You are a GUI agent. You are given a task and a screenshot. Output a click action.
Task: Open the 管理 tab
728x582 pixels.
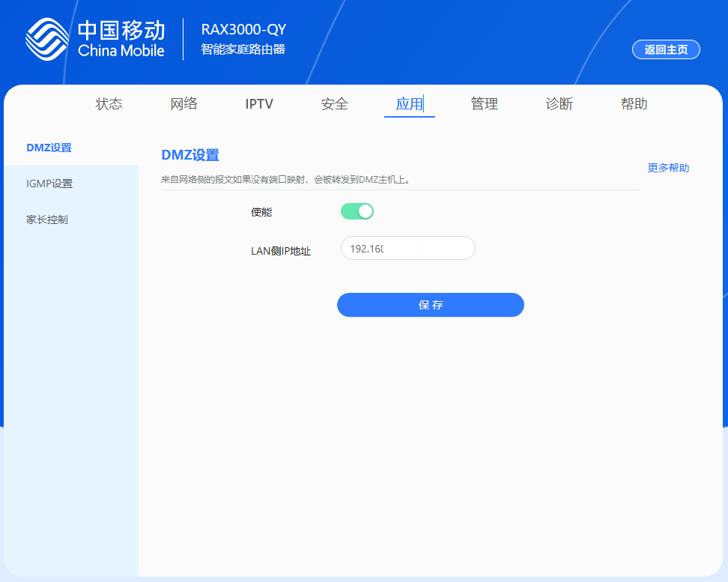[484, 104]
